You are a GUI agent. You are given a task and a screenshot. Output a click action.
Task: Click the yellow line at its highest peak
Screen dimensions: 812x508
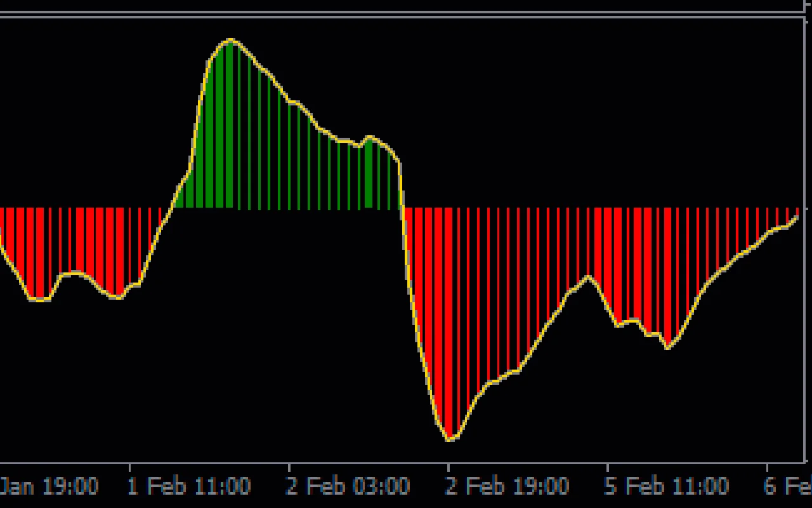point(232,39)
